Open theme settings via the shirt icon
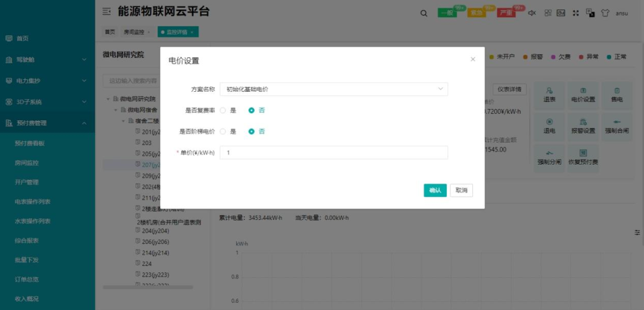 pos(605,13)
